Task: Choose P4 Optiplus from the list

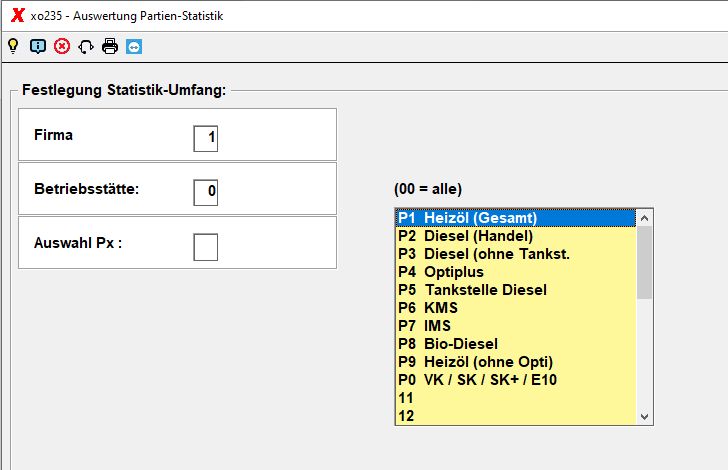Action: [516, 272]
